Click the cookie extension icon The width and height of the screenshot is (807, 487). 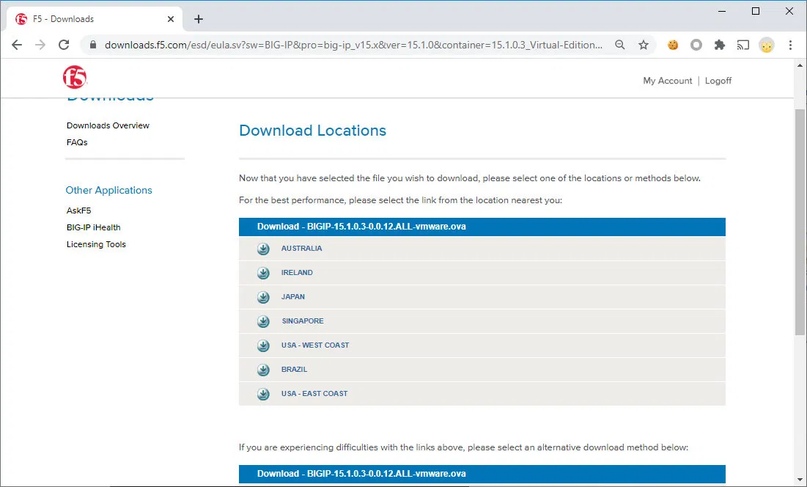pos(673,45)
